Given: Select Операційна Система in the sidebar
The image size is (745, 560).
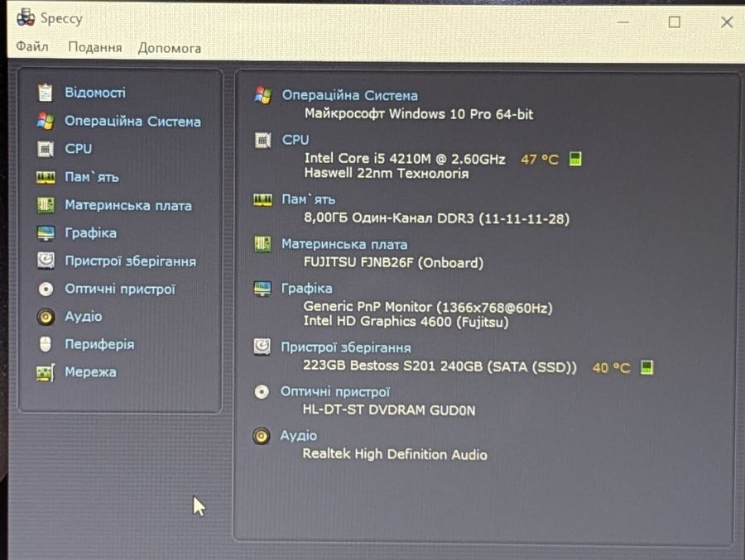Looking at the screenshot, I should (132, 121).
